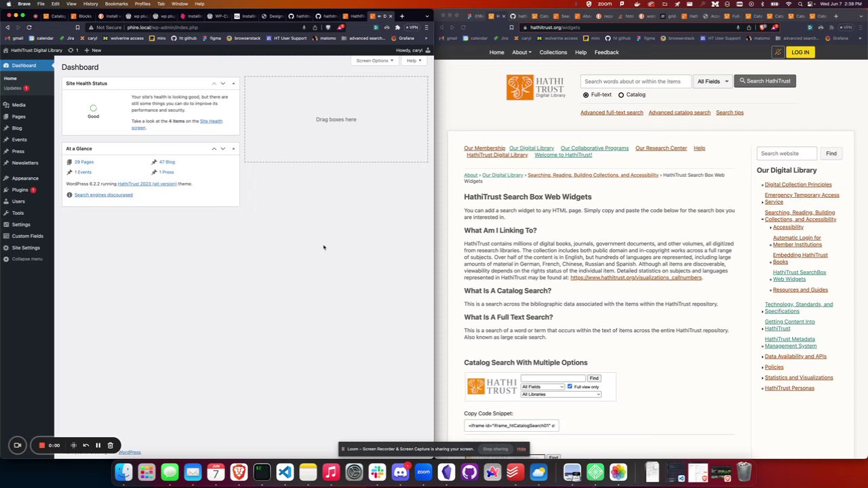868x488 pixels.
Task: Open Slack from the Dock
Action: coord(377,472)
